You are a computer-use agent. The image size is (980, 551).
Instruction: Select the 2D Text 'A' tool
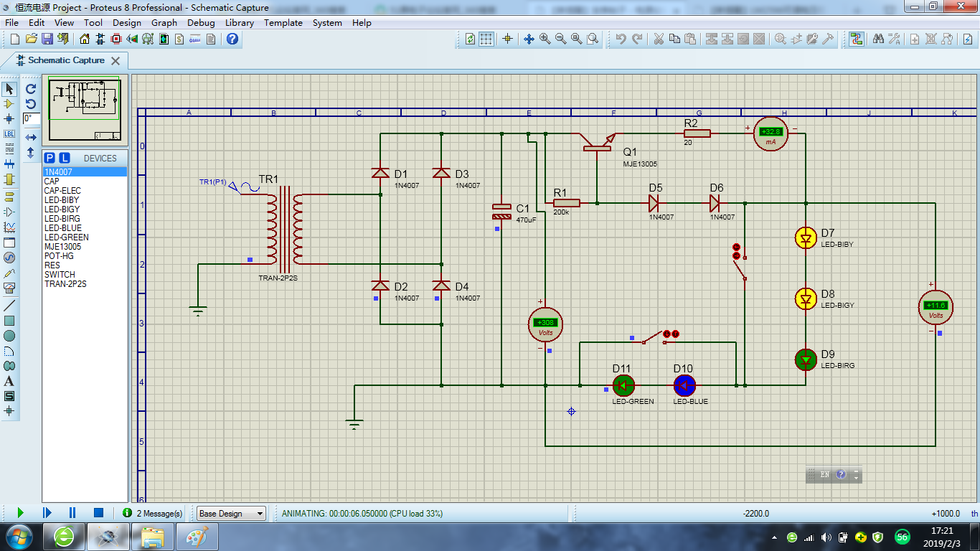pos(9,381)
